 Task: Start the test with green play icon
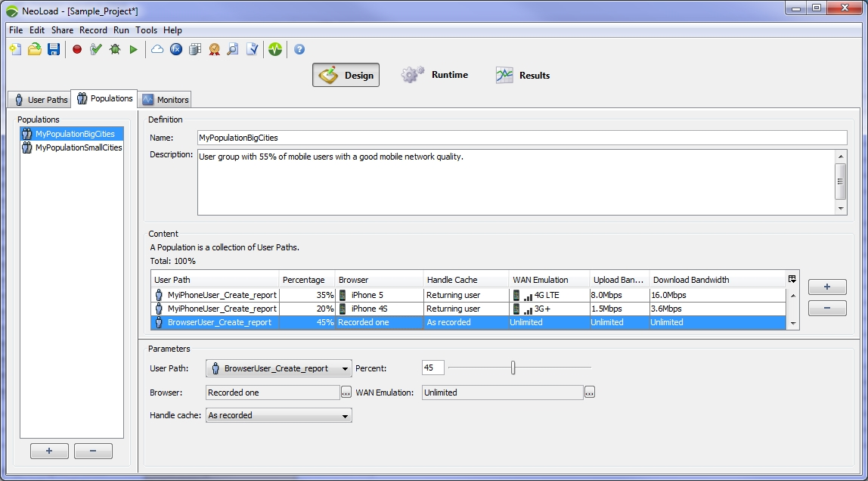[134, 49]
